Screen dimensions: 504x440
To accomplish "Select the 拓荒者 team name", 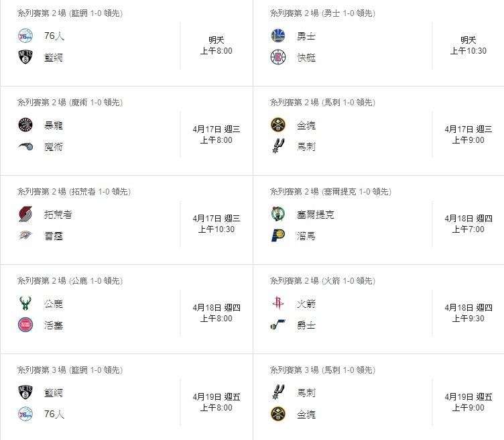I will (58, 214).
